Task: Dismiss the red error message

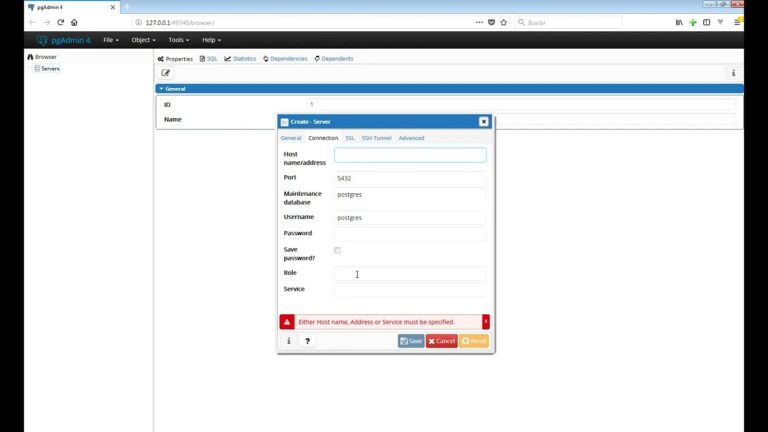Action: click(485, 322)
